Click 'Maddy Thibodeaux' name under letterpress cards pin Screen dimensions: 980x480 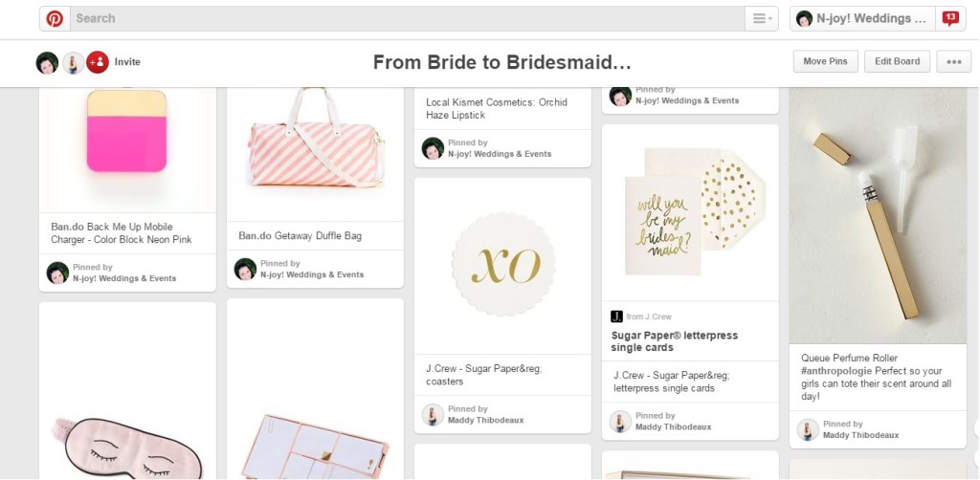[673, 427]
